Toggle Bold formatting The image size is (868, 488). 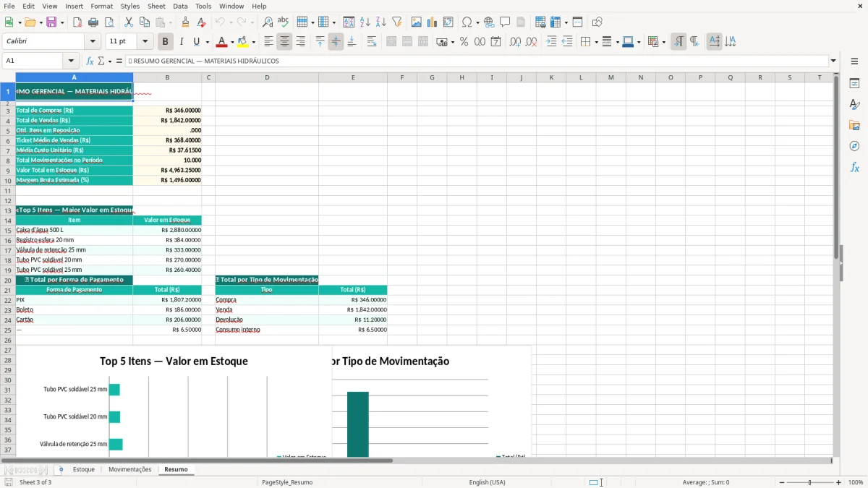[x=166, y=42]
